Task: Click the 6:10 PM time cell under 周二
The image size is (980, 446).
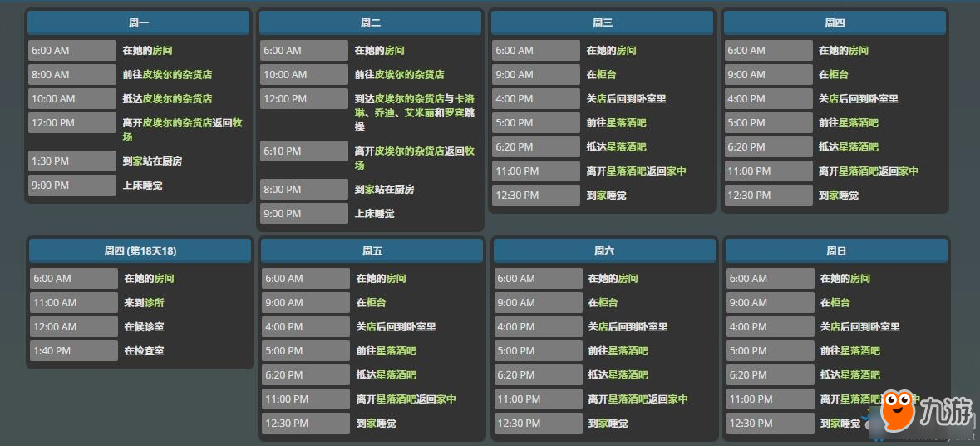Action: pos(303,151)
